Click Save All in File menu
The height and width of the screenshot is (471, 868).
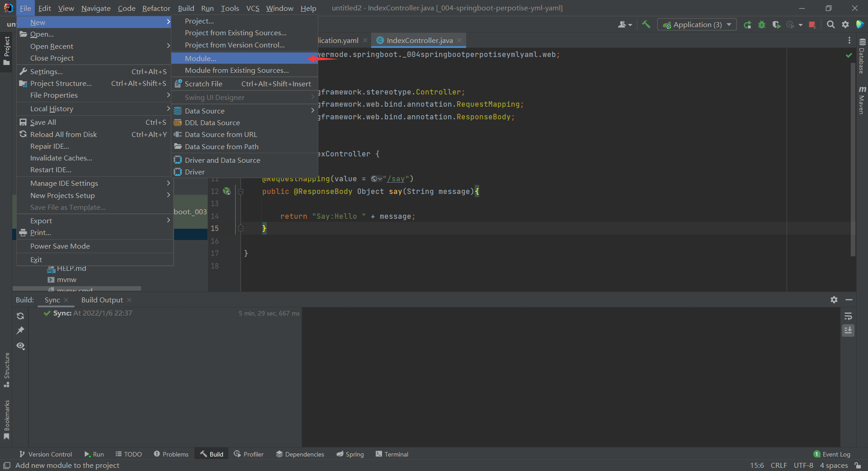(x=95, y=122)
